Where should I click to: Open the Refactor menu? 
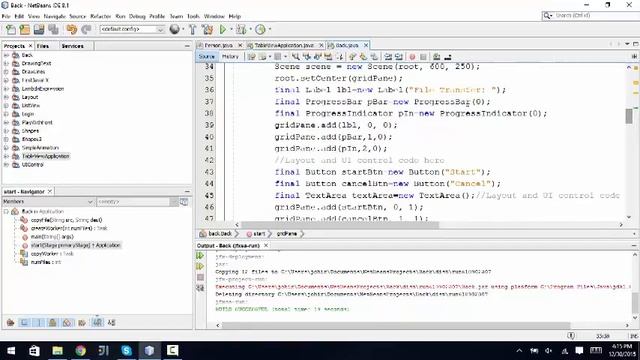100,16
